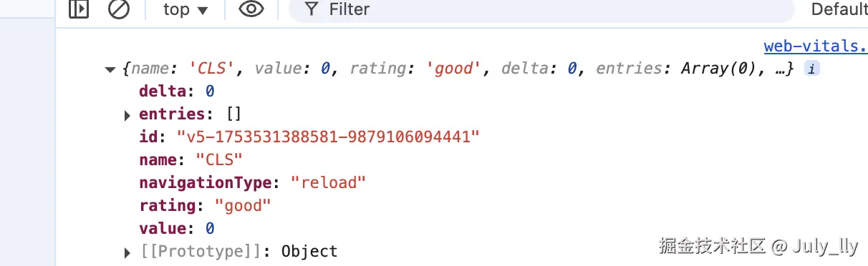The height and width of the screenshot is (266, 868).
Task: Expand the [[Prototype]] Object node
Action: point(127,252)
